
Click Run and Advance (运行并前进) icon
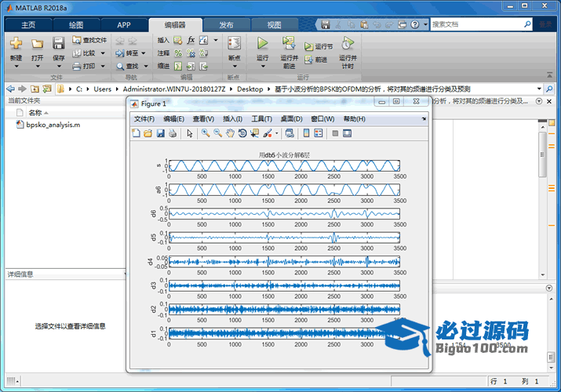[289, 43]
